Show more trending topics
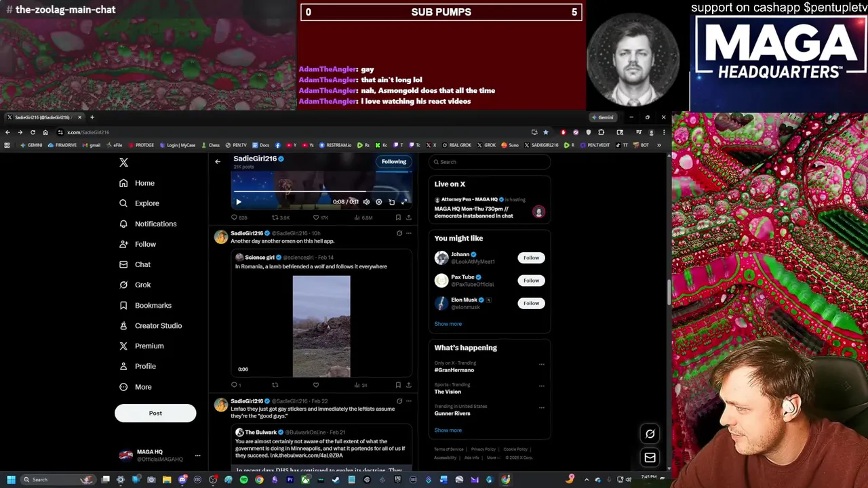This screenshot has width=868, height=488. click(448, 430)
